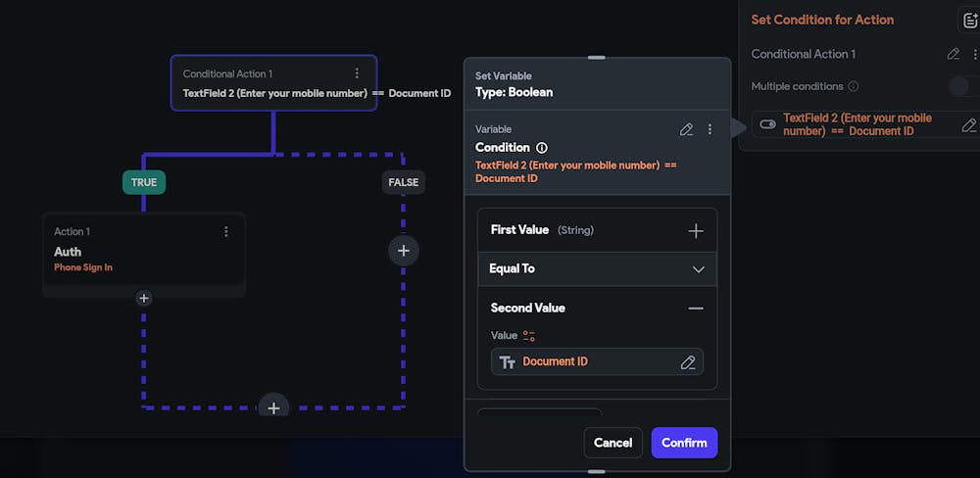Viewport: 980px width, 478px height.
Task: Open the Equal To operator dropdown
Action: coord(698,269)
